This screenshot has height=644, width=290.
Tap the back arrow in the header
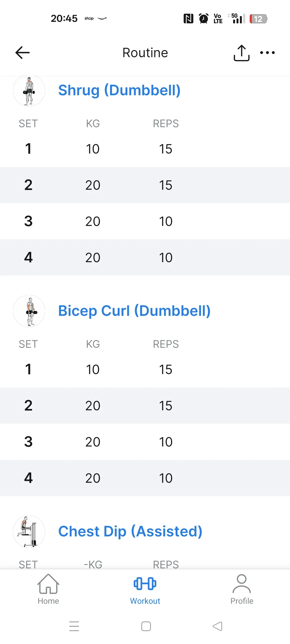click(23, 53)
